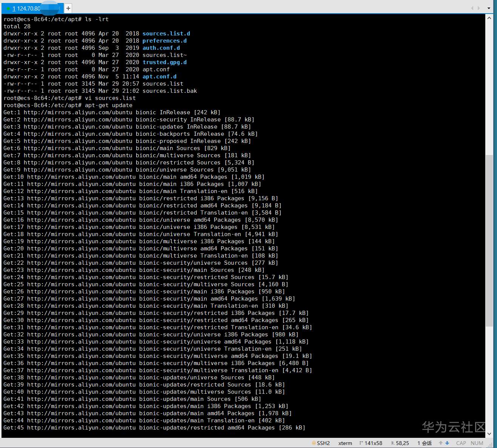
Task: Click the SSH2 lock icon in status bar
Action: pos(313,443)
